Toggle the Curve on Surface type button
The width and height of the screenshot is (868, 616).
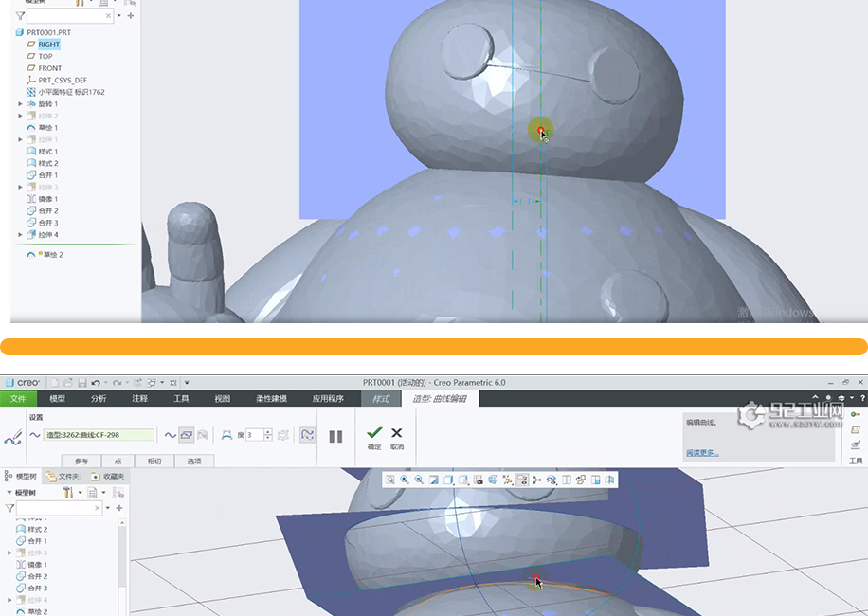203,436
